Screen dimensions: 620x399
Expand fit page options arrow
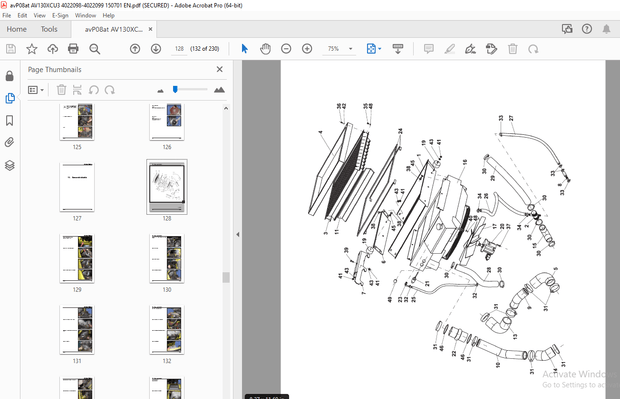pyautogui.click(x=380, y=49)
